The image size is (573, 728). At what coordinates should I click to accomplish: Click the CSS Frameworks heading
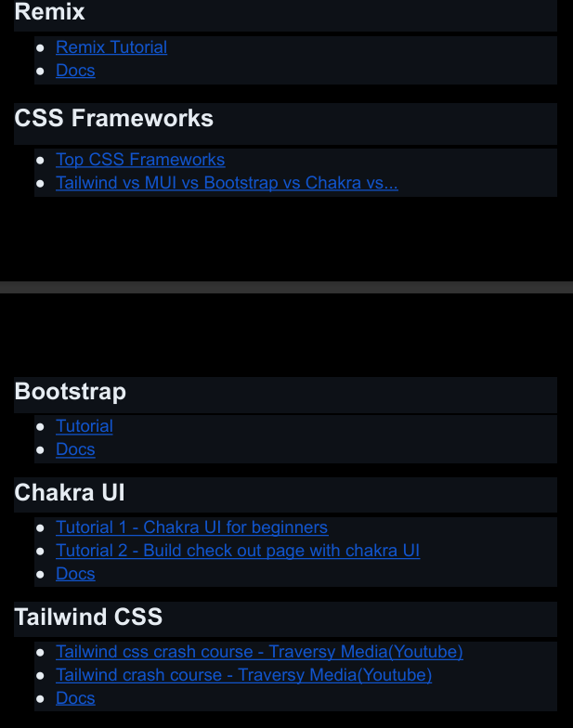[114, 119]
